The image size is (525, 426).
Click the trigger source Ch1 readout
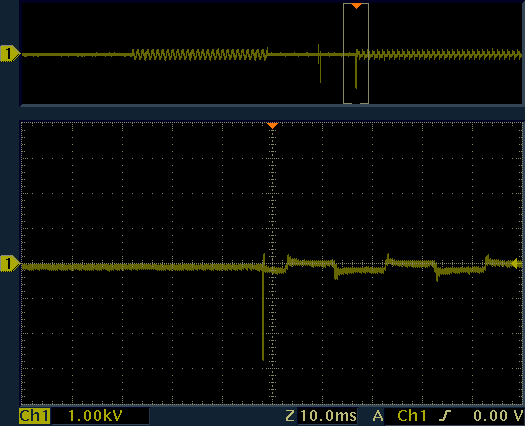[411, 416]
